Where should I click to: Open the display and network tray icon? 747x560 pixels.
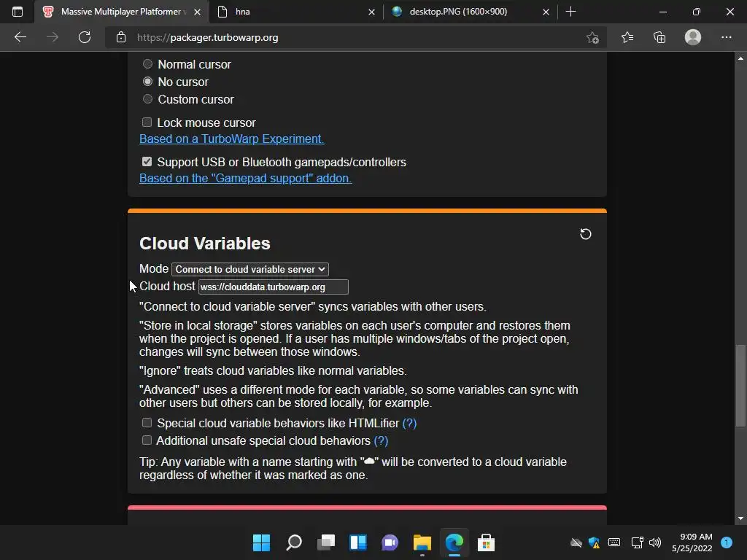pyautogui.click(x=637, y=542)
